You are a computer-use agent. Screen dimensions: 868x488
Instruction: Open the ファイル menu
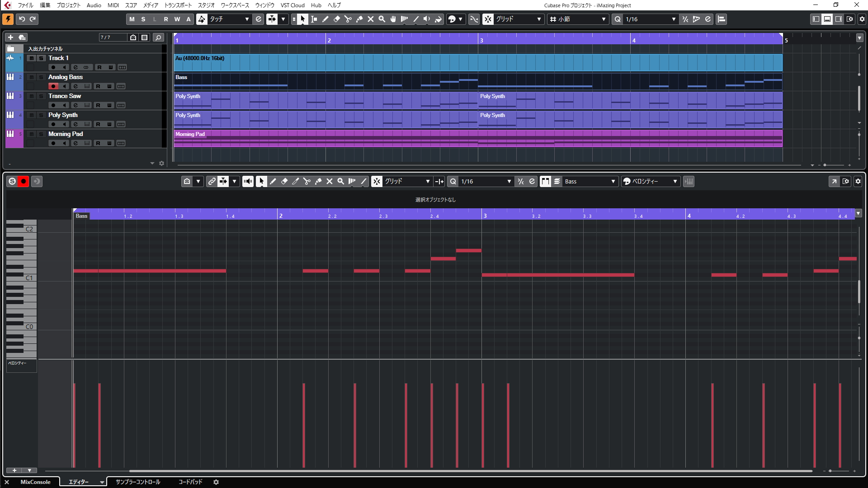click(25, 5)
